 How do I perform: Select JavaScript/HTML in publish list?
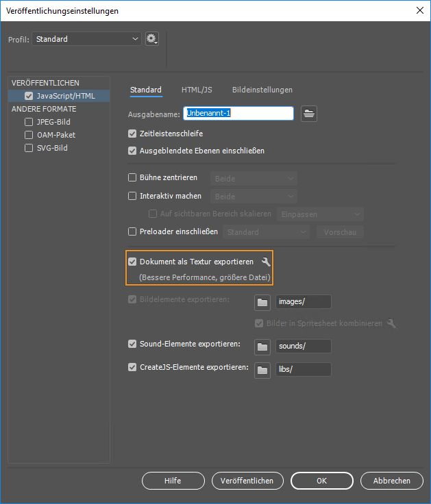click(59, 96)
